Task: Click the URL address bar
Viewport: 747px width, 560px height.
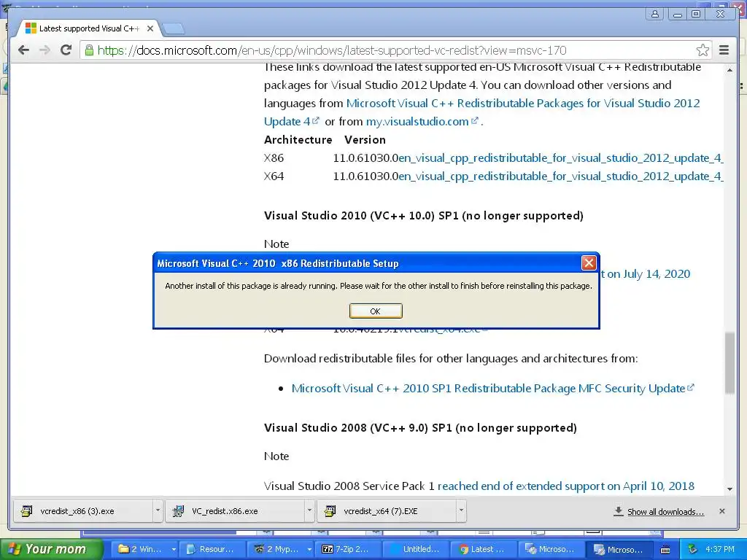Action: coord(395,50)
